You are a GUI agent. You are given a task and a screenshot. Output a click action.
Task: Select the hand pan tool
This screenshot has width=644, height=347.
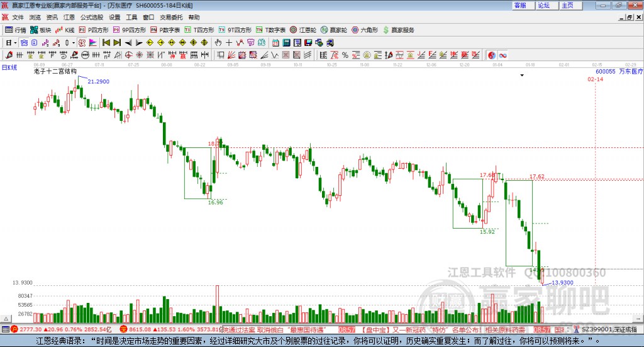click(218, 43)
